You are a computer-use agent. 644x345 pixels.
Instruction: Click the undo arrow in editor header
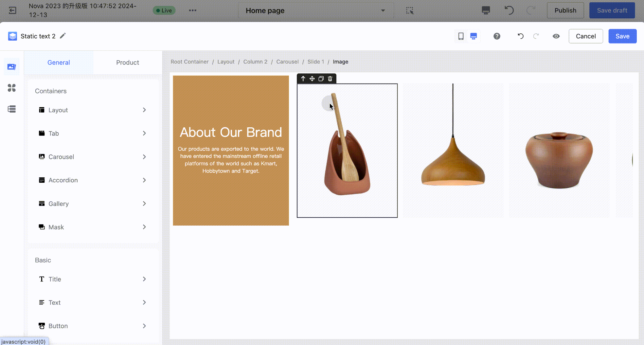(x=520, y=36)
